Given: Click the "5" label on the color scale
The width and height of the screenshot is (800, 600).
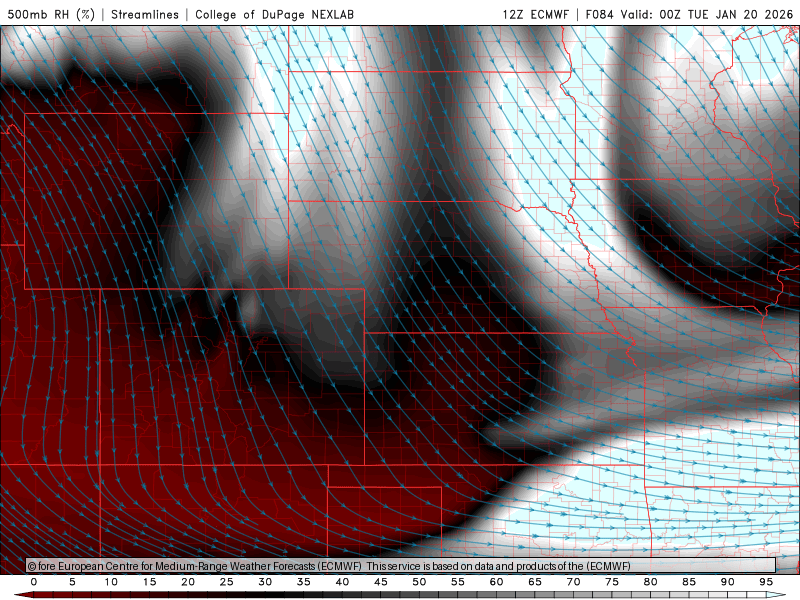Looking at the screenshot, I should (x=72, y=582).
